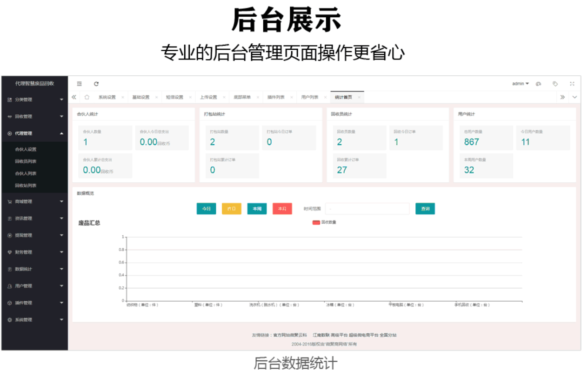Click the 查询 search button
This screenshot has width=588, height=378.
425,209
